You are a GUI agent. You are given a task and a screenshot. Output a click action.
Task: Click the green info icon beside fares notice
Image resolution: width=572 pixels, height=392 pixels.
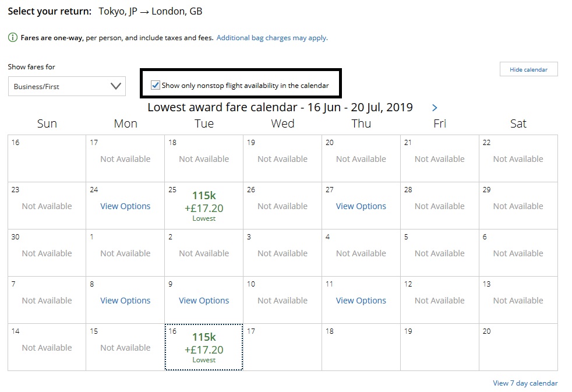tap(13, 38)
